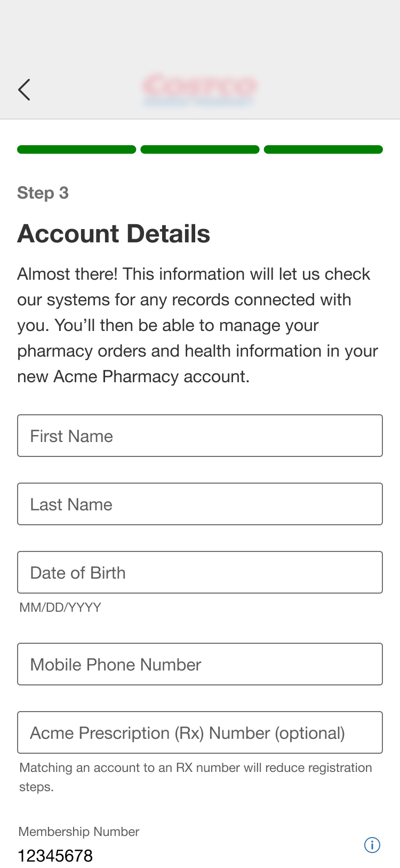This screenshot has width=400, height=868.
Task: Select the RX number helper text
Action: click(x=195, y=777)
